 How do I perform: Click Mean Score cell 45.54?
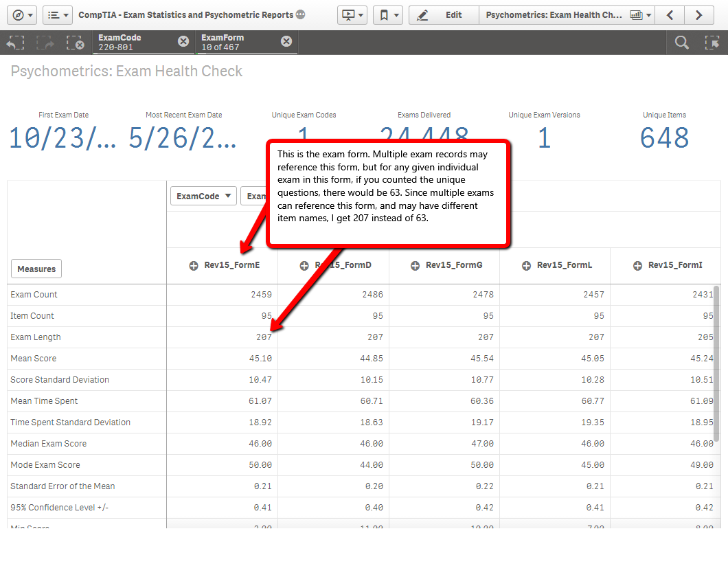pos(482,359)
